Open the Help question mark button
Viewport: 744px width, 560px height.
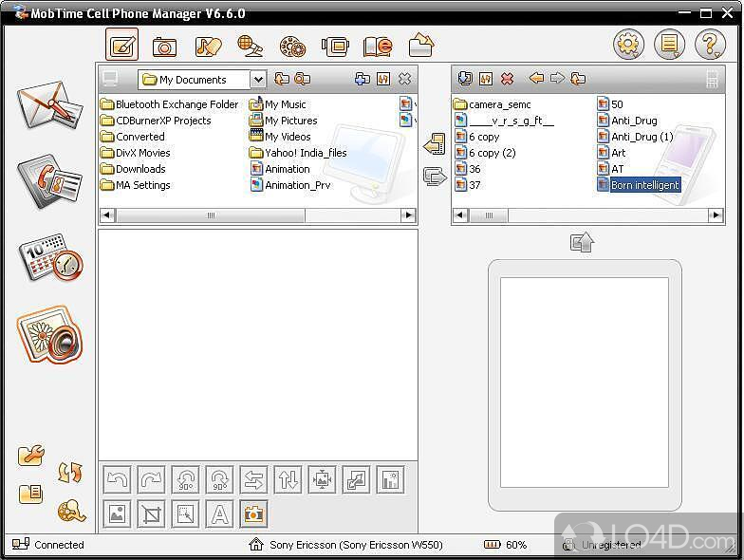point(710,45)
